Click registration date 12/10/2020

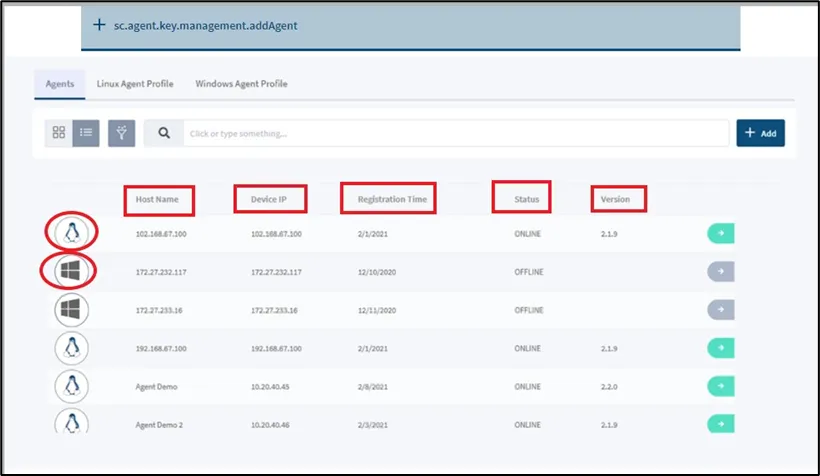(x=377, y=272)
